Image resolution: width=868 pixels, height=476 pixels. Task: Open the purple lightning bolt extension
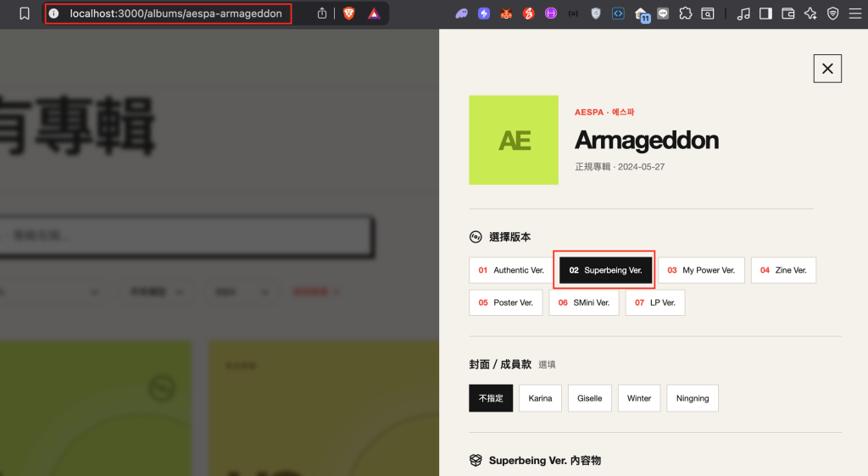[484, 14]
